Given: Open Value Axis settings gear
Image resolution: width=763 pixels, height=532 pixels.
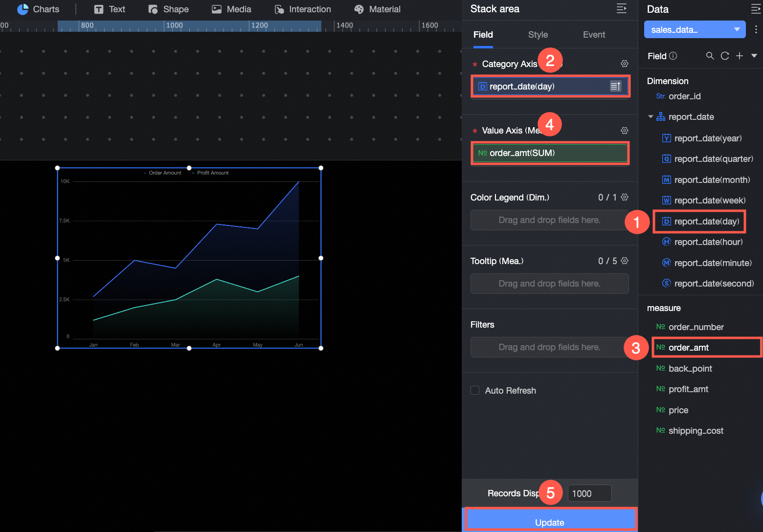Looking at the screenshot, I should (625, 131).
